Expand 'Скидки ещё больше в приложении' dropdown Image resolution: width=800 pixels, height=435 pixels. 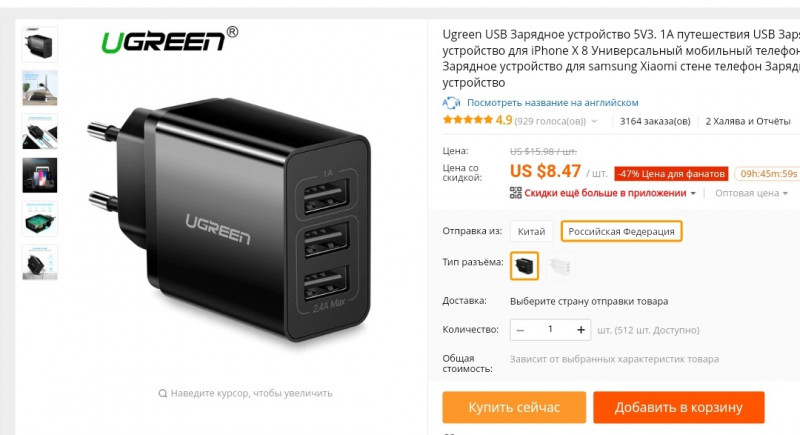click(x=693, y=193)
